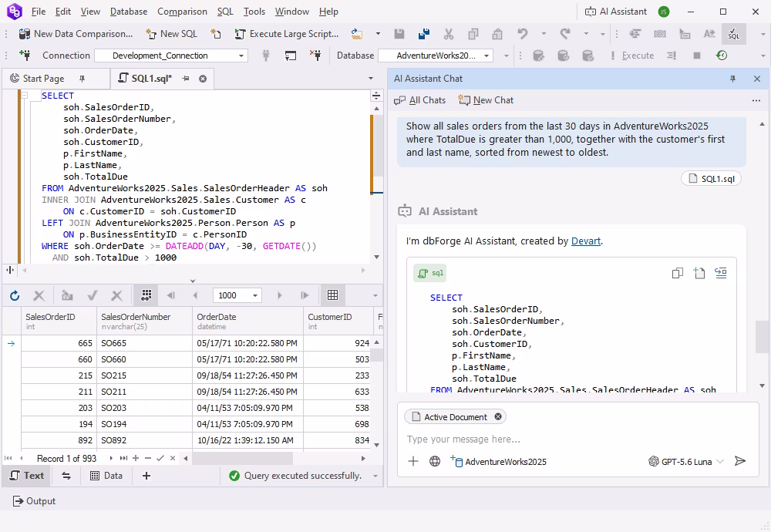Click the send message arrow icon
This screenshot has height=532, width=771.
(740, 461)
